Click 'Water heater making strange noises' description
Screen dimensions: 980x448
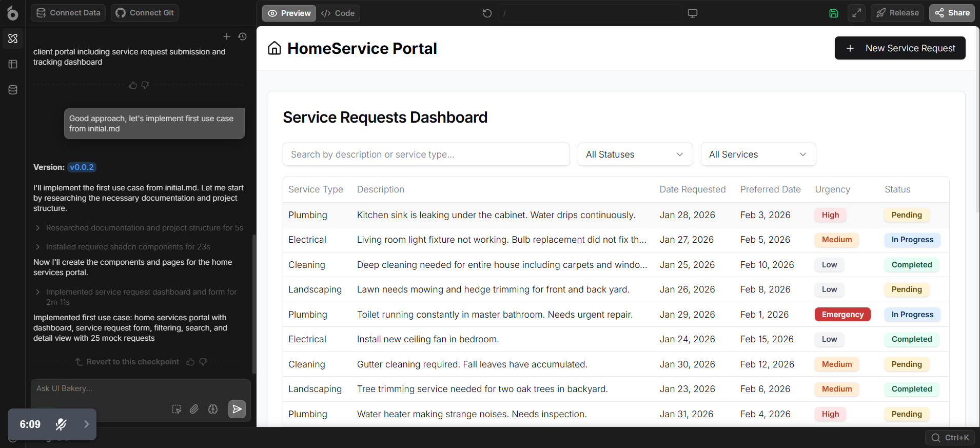pyautogui.click(x=472, y=414)
